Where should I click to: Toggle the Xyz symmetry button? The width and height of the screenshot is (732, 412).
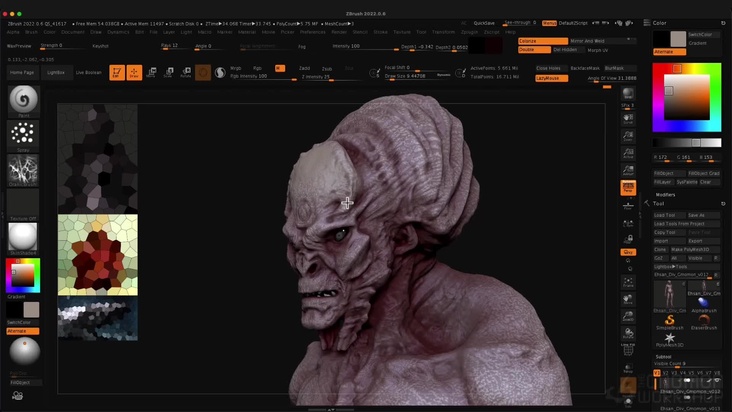628,252
